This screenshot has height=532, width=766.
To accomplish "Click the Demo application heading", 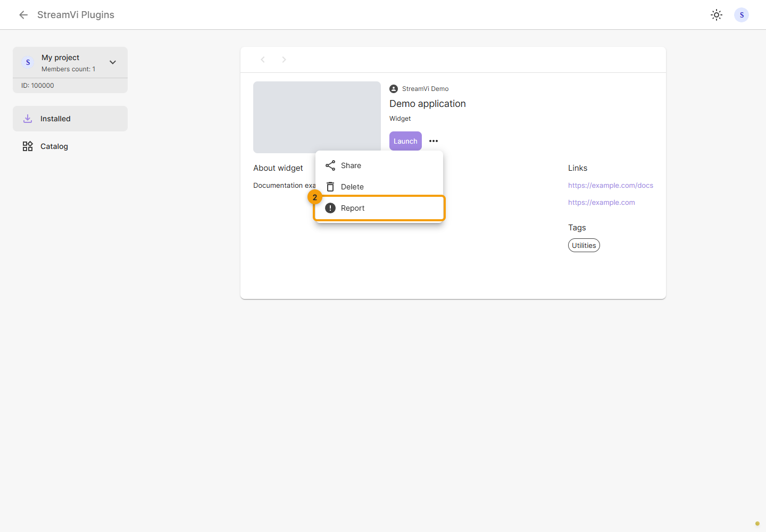I will [428, 104].
